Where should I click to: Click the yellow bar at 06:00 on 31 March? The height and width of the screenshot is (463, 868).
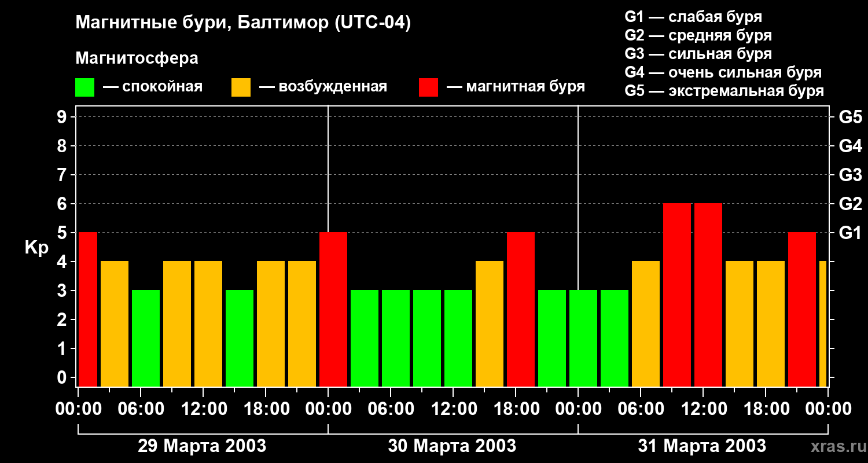[646, 324]
